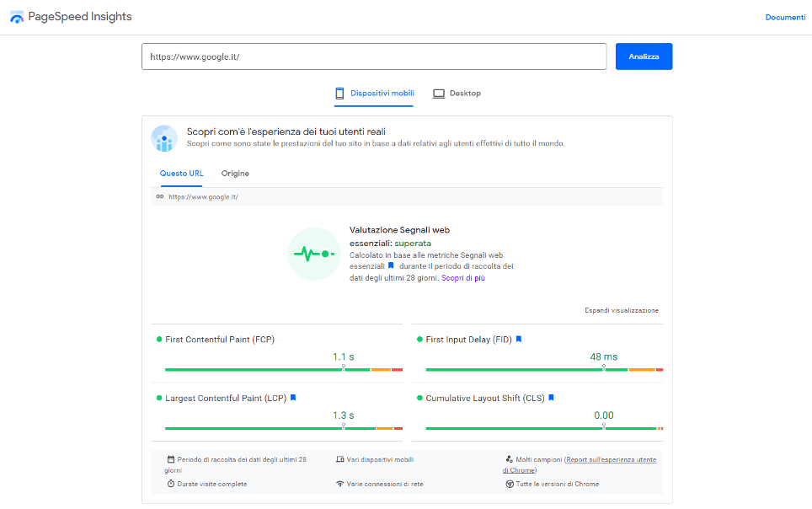
Task: Click the 'Durate visite complete' text
Action: [212, 484]
